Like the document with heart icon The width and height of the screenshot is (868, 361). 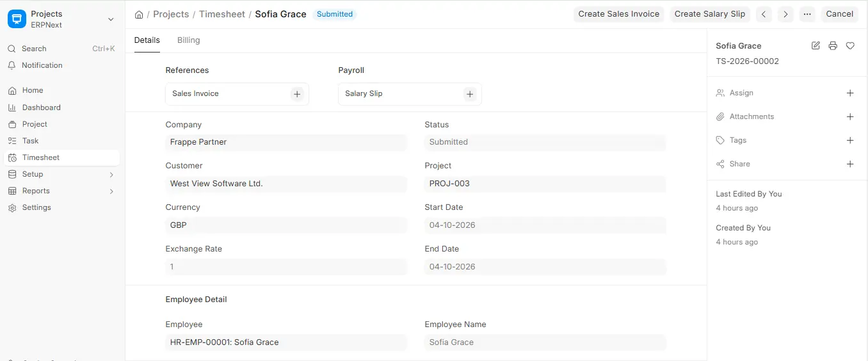pyautogui.click(x=850, y=45)
